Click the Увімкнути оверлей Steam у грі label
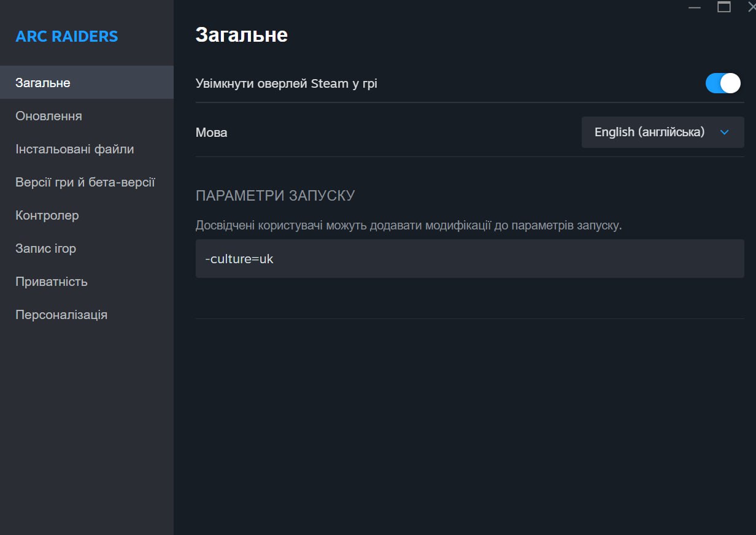The height and width of the screenshot is (535, 756). click(x=286, y=83)
